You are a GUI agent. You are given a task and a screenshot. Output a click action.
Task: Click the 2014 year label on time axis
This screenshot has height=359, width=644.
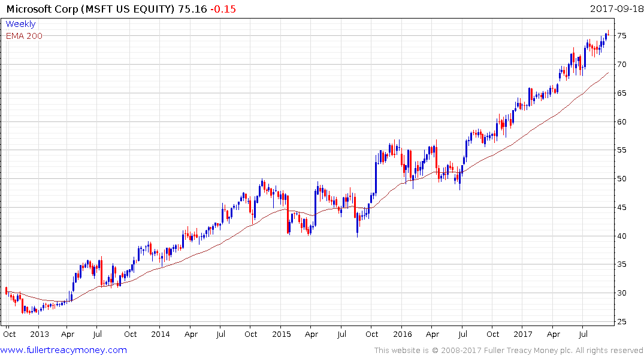pos(160,334)
